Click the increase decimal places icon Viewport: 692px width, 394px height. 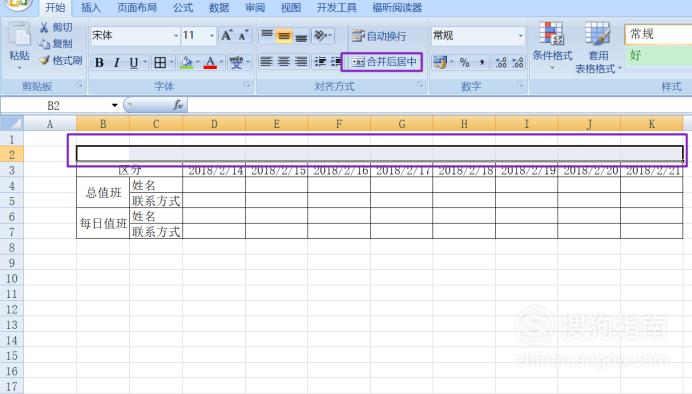(x=501, y=63)
